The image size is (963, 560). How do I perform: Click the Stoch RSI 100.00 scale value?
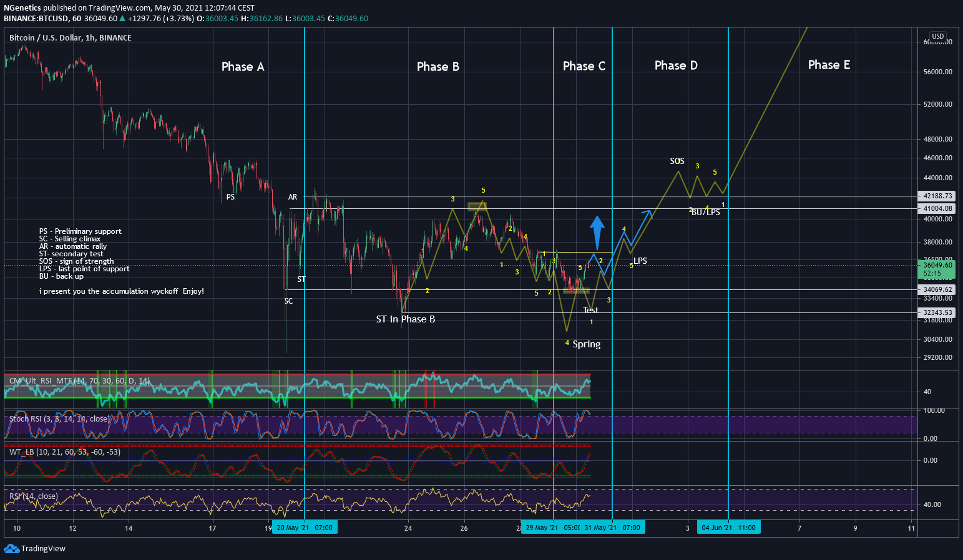(934, 410)
